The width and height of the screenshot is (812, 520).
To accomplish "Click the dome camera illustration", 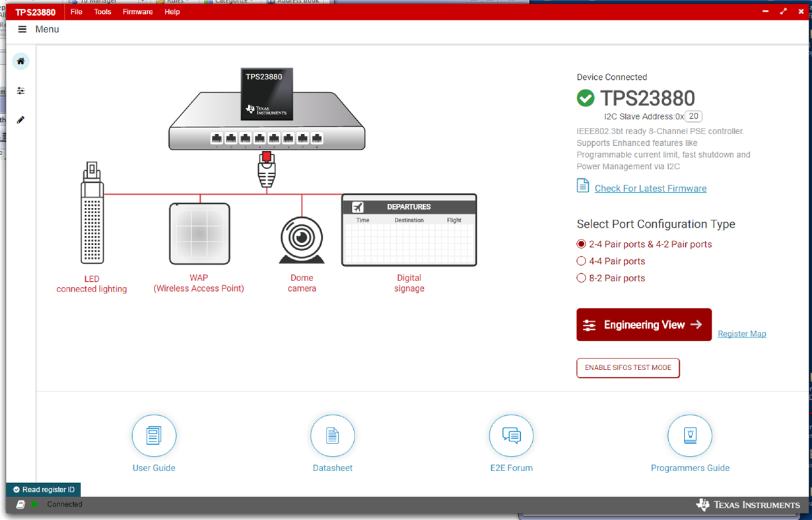I will click(302, 240).
